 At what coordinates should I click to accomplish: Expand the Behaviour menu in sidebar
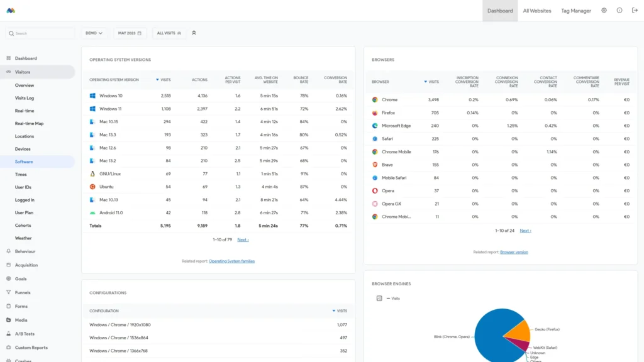(x=25, y=251)
